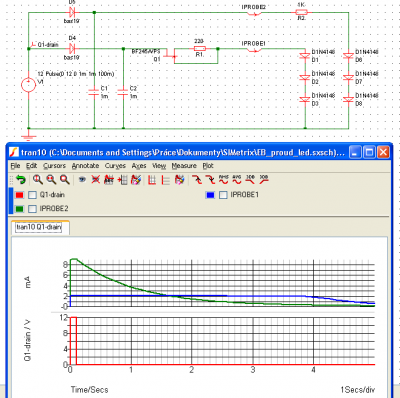Click the last 3dB measurement icon
Image resolution: width=400 pixels, height=398 pixels.
point(264,179)
